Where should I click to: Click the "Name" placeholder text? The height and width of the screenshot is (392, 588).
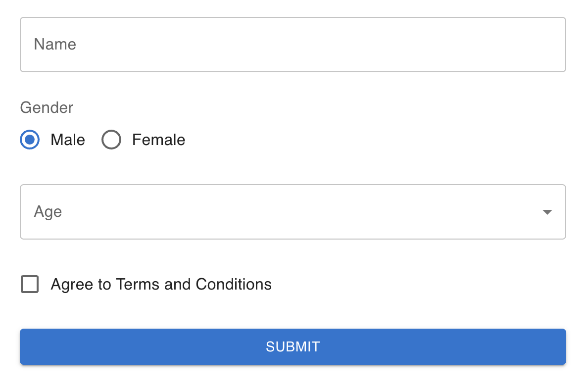tap(55, 45)
